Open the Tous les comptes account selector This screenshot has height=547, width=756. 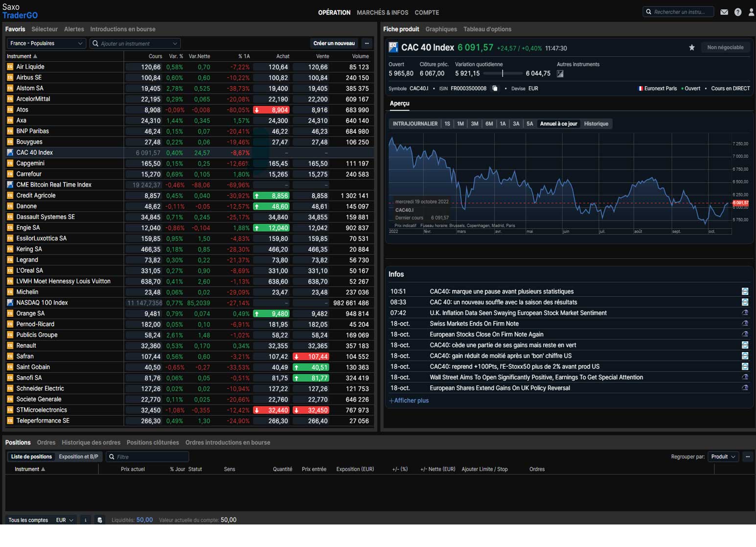pos(28,520)
